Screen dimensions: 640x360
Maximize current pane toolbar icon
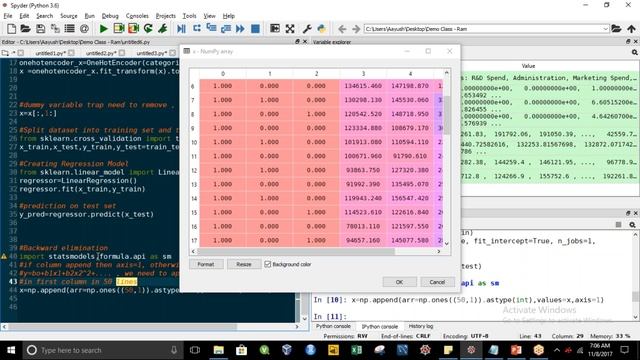click(x=275, y=29)
